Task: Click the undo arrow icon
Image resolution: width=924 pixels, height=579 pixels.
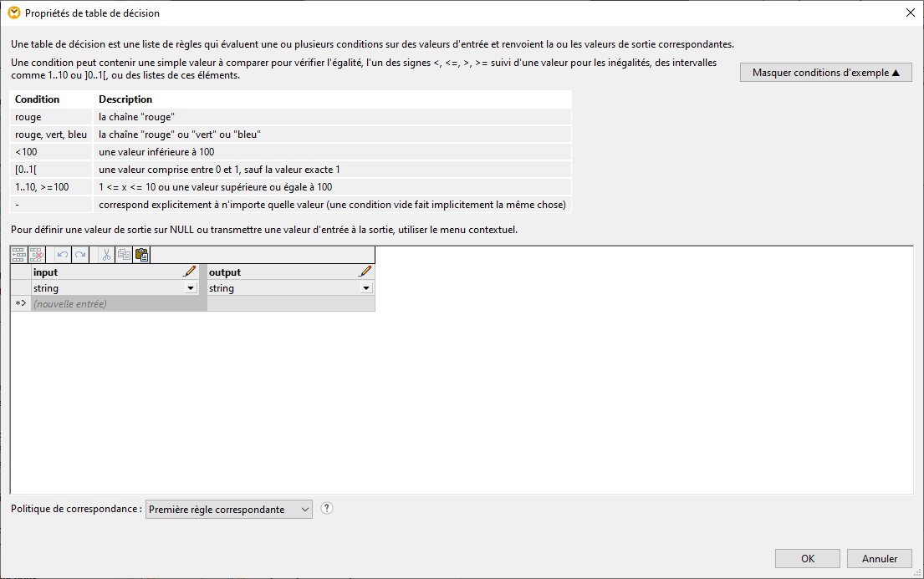Action: pyautogui.click(x=63, y=255)
